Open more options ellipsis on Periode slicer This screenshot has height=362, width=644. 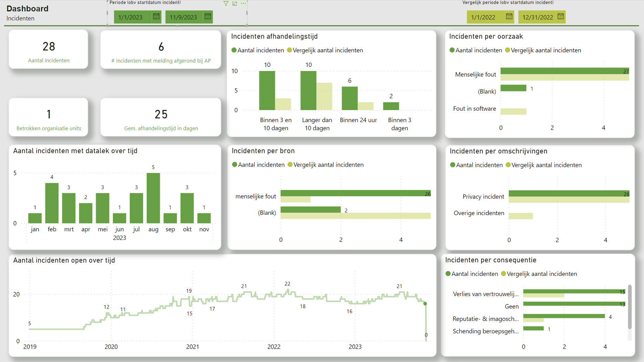[243, 3]
